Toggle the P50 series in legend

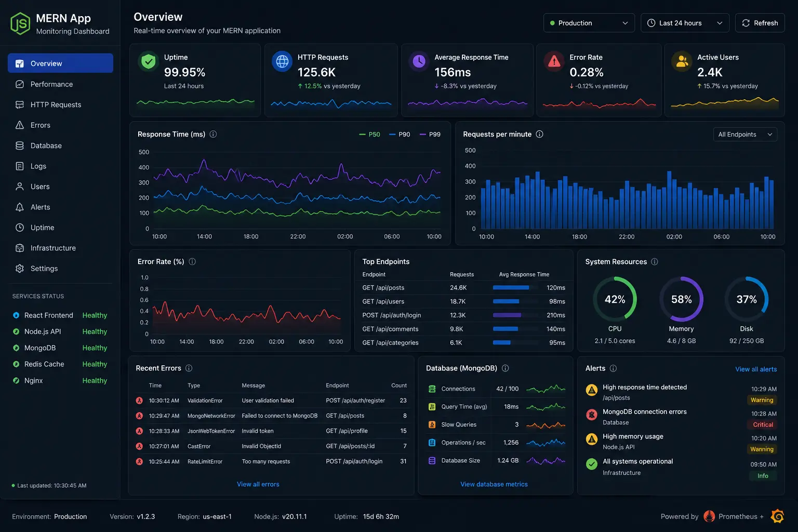pyautogui.click(x=369, y=134)
